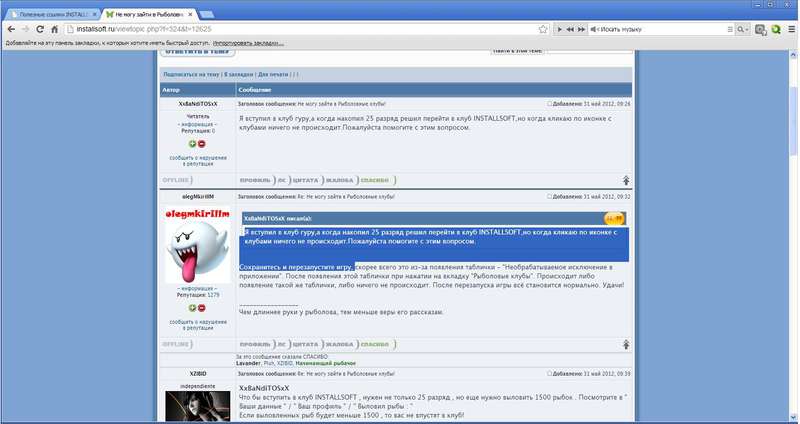The image size is (800, 424).
Task: Open XZIBIT author name in third post
Action: pos(198,373)
